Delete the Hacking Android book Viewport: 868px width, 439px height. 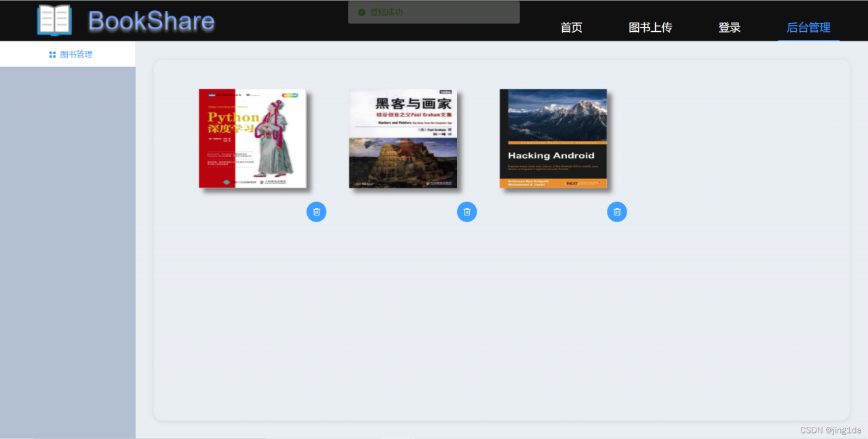pos(617,212)
